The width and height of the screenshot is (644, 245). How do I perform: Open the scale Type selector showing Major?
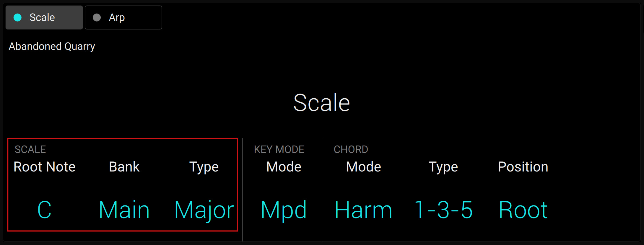[x=204, y=210]
